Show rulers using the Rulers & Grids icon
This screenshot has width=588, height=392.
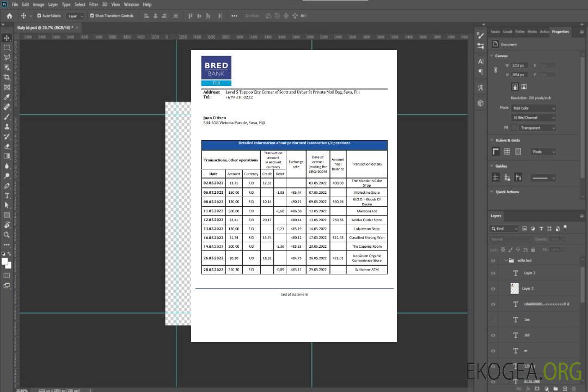496,151
